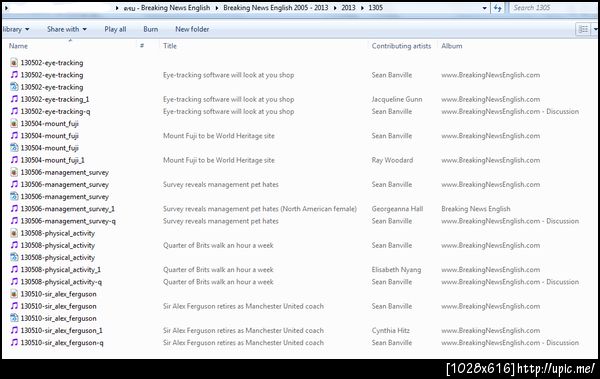The width and height of the screenshot is (600, 379).
Task: Click the blue web page icon for 130504-mount_fuji
Action: [14, 148]
